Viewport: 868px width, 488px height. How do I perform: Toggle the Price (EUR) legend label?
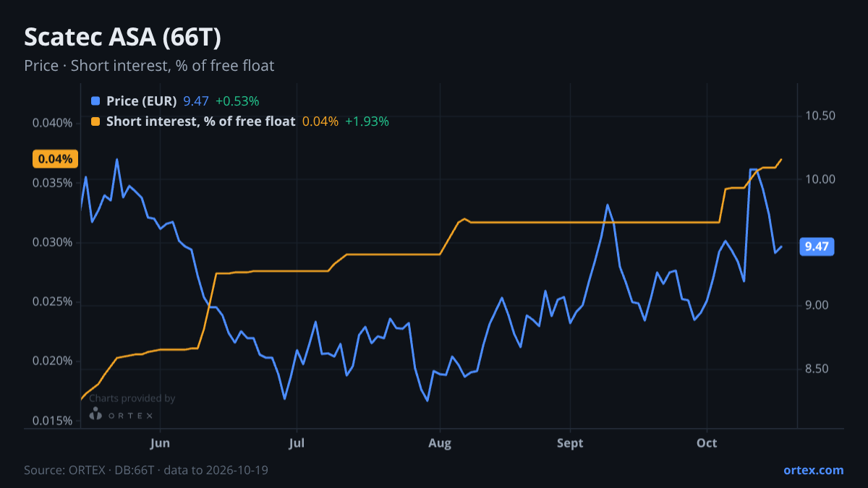coord(141,101)
